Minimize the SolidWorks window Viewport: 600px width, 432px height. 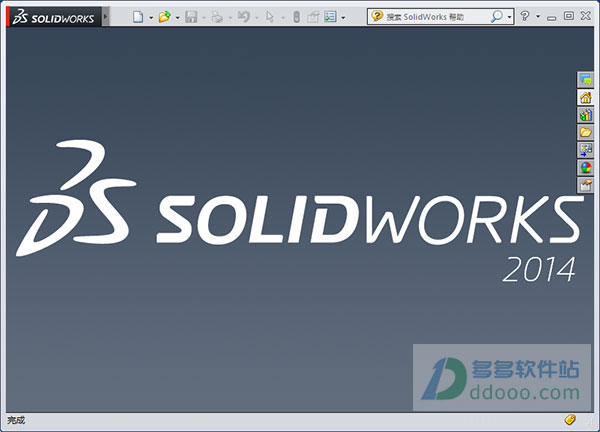click(x=551, y=18)
